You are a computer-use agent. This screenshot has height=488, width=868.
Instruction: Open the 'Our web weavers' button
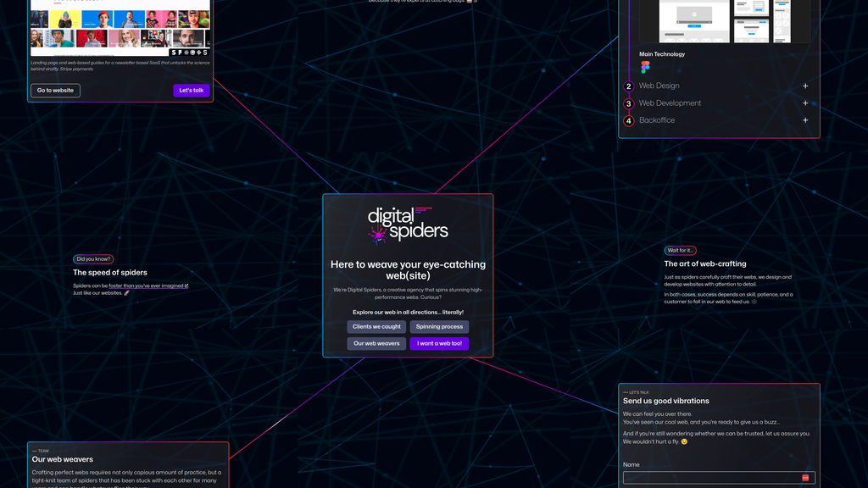376,344
